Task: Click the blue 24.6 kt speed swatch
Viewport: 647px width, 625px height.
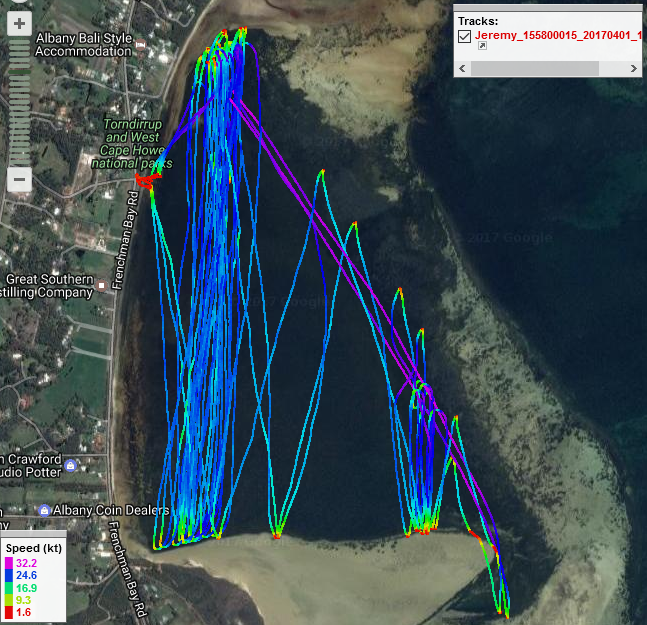Action: [x=10, y=576]
